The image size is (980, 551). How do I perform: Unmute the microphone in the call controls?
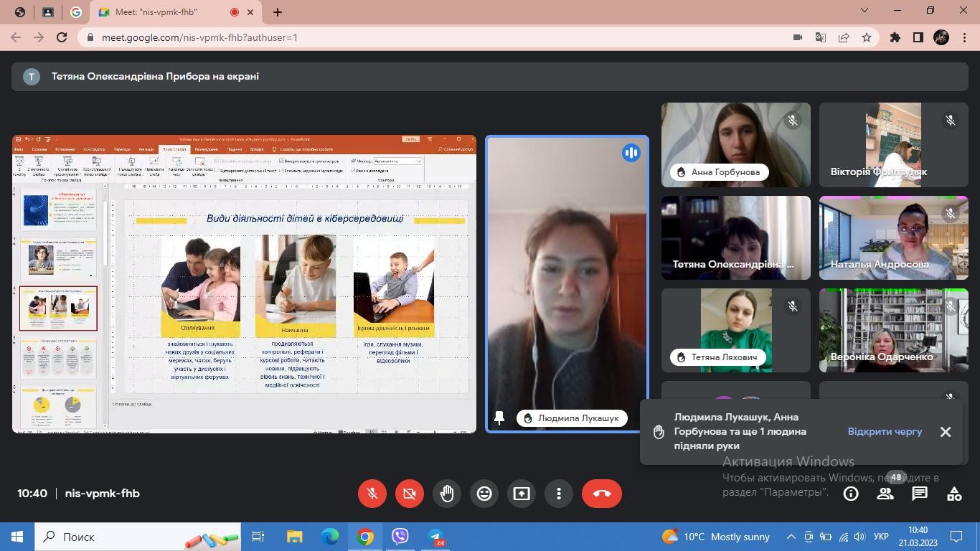tap(372, 494)
